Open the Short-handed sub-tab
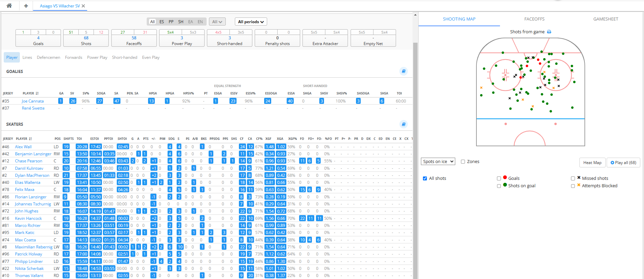Image resolution: width=644 pixels, height=279 pixels. (124, 57)
